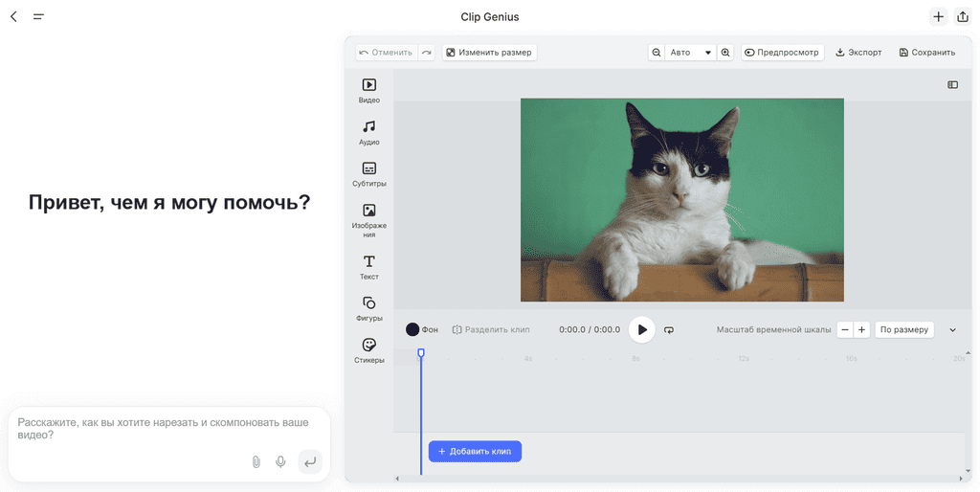Go back using the top-left arrow
The height and width of the screenshot is (492, 980).
coord(13,17)
